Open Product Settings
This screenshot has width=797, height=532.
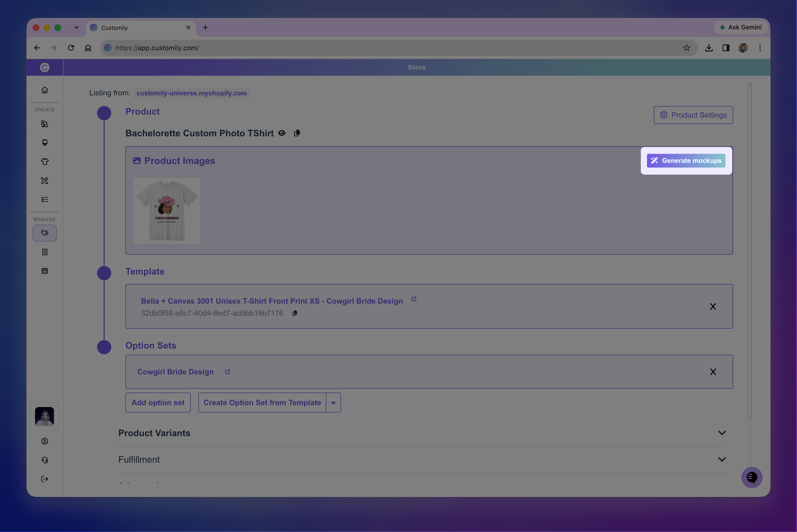tap(693, 115)
